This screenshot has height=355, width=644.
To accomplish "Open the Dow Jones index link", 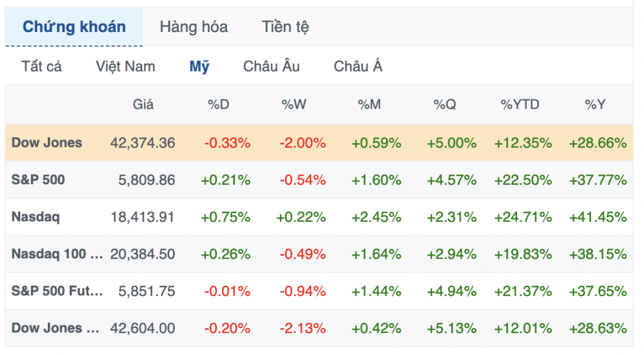I will pyautogui.click(x=47, y=143).
